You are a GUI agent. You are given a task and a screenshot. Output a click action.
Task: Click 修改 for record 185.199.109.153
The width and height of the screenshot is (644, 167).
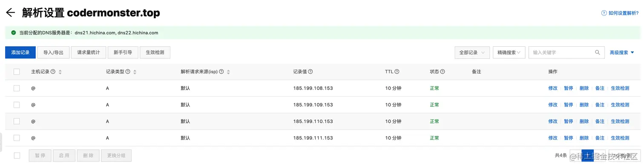pos(553,105)
